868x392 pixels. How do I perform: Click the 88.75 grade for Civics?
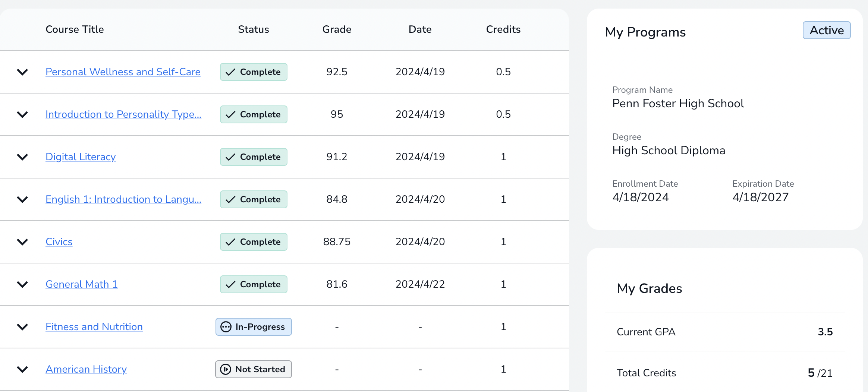[x=337, y=242]
